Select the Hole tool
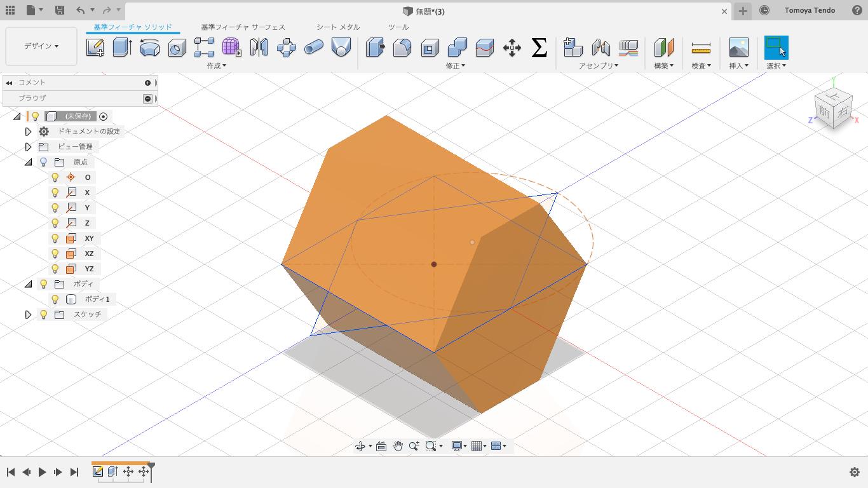Image resolution: width=868 pixels, height=488 pixels. click(177, 48)
